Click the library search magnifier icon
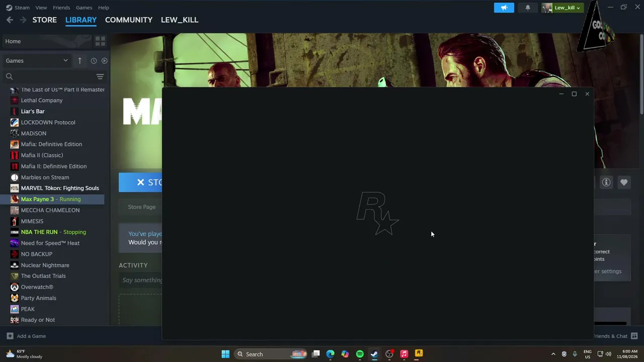Screen dimensions: 644x362 pyautogui.click(x=9, y=76)
